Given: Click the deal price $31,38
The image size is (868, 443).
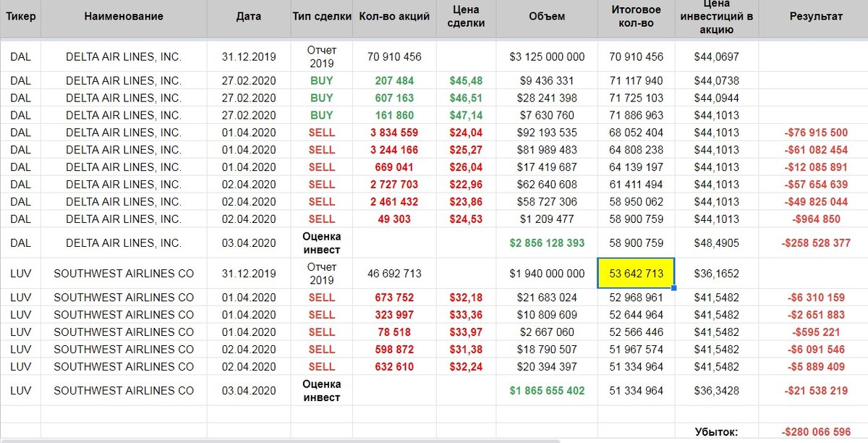Looking at the screenshot, I should click(466, 350).
